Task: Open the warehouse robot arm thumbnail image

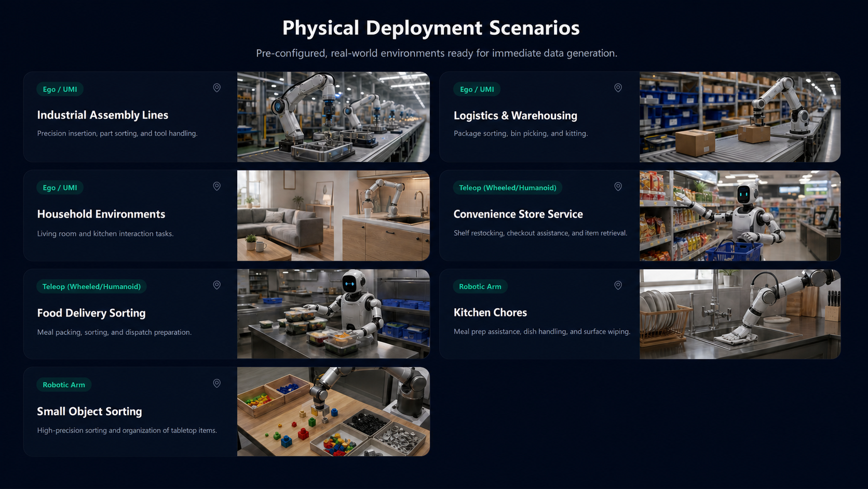Action: 740,117
